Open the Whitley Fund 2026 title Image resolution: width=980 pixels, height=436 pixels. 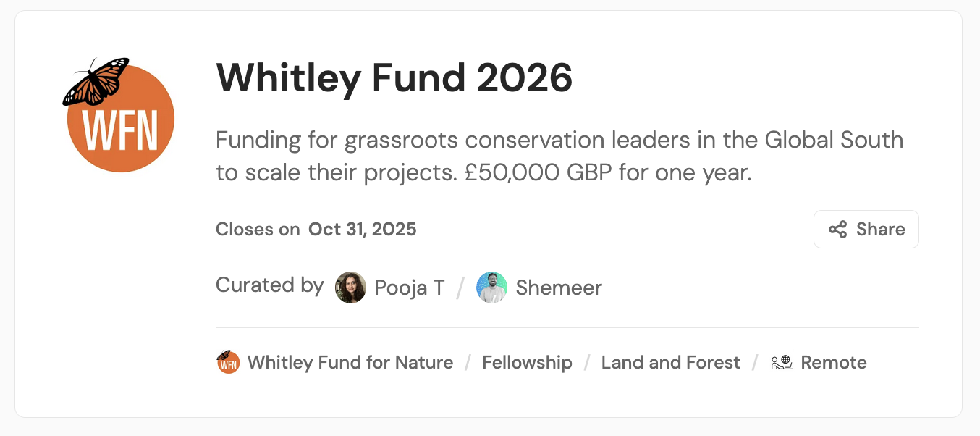(x=394, y=77)
